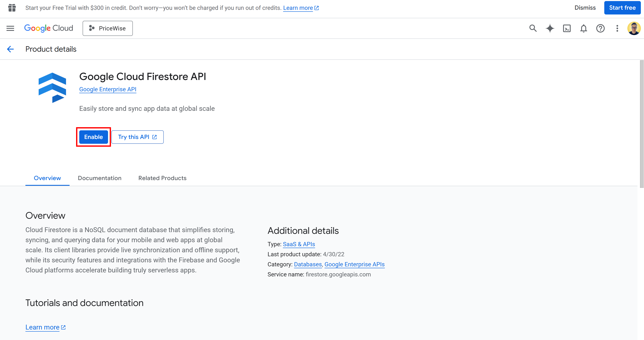View notifications bell

pyautogui.click(x=583, y=28)
